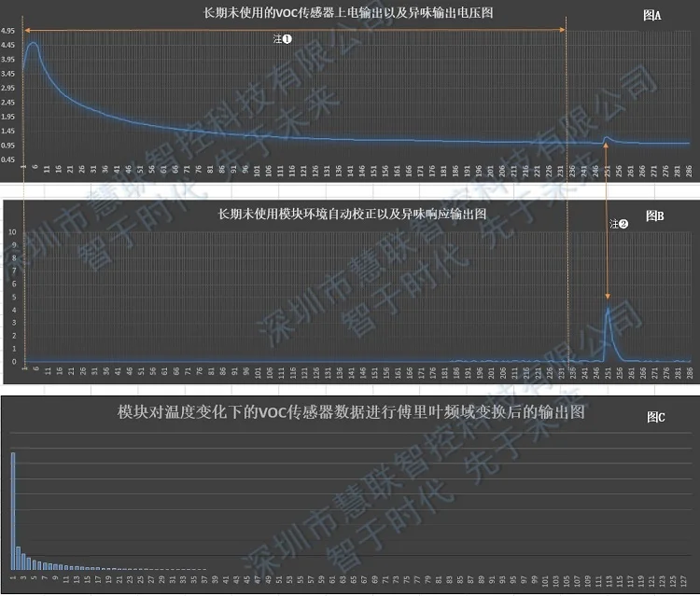The width and height of the screenshot is (700, 596).
Task: Click the 图B label
Action: 655,215
